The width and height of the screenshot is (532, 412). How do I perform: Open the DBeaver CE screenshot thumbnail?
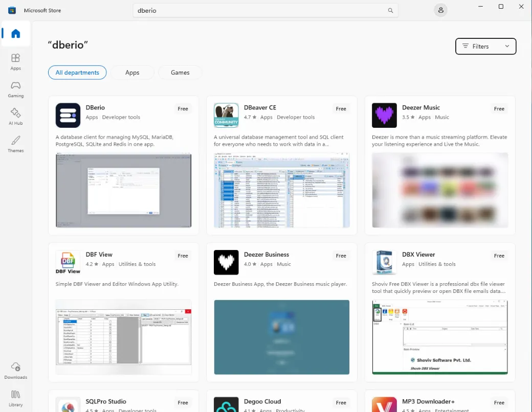(282, 190)
